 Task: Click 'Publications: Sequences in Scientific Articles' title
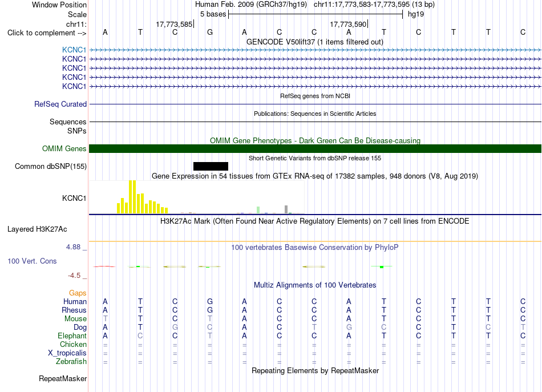point(315,114)
